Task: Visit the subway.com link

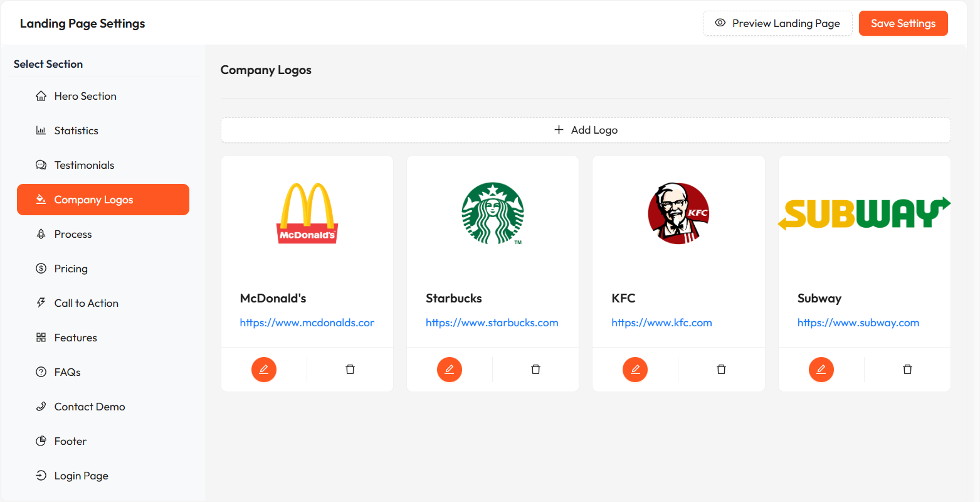Action: (858, 323)
